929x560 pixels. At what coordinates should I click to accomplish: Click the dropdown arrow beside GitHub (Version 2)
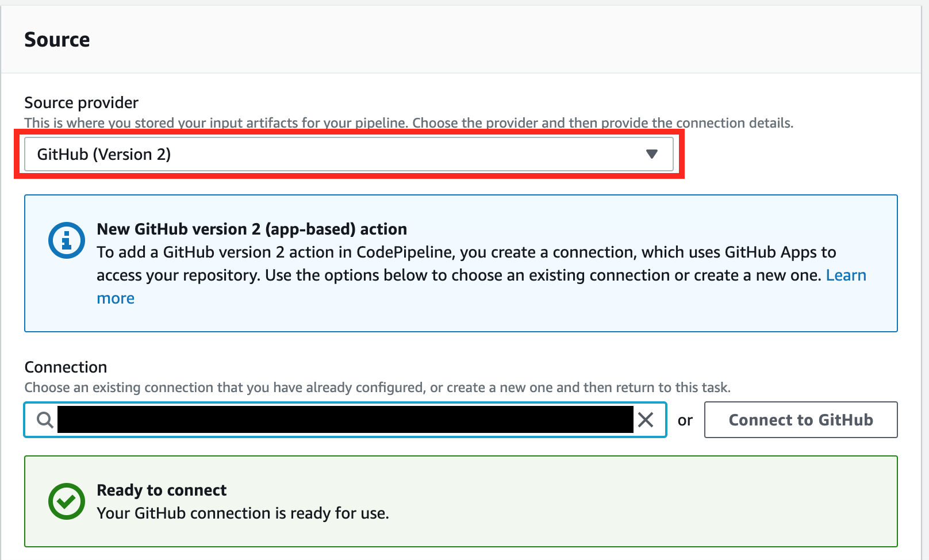651,154
